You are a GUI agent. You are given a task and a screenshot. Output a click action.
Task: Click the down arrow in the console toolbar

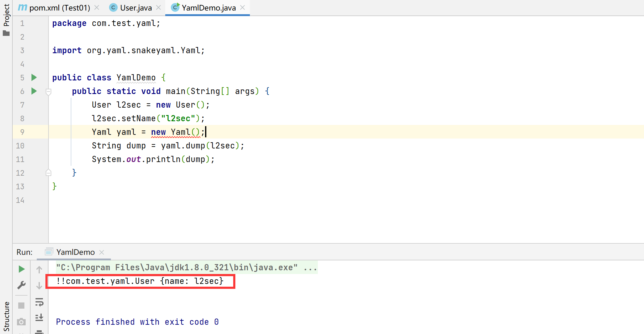coord(39,285)
